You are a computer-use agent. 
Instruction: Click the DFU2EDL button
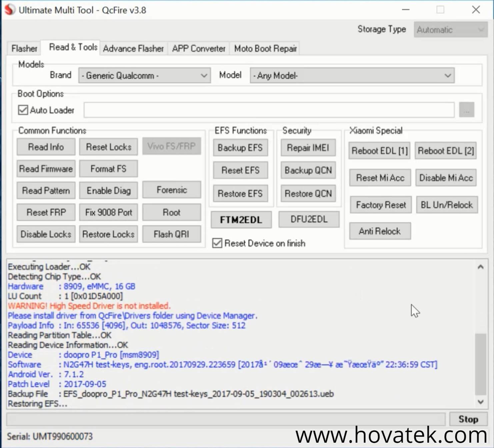click(309, 219)
